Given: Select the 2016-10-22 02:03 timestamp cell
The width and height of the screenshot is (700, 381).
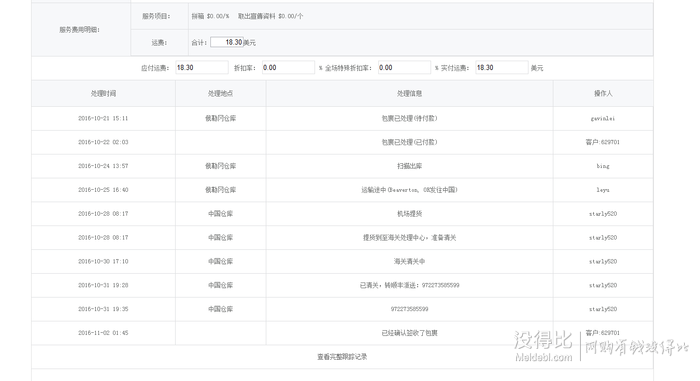Looking at the screenshot, I should 103,142.
